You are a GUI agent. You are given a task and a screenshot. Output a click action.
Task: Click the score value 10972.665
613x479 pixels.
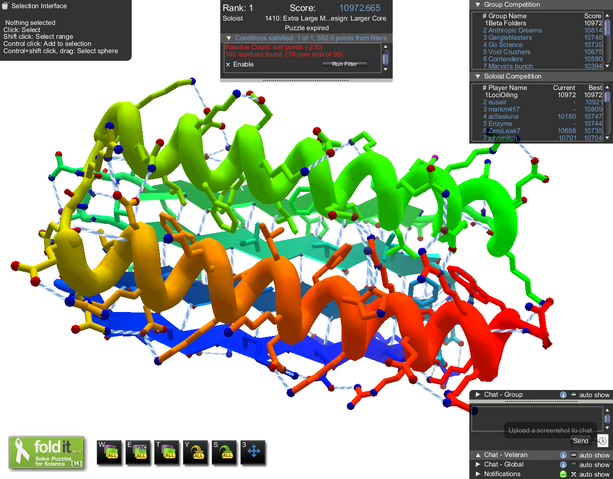359,8
